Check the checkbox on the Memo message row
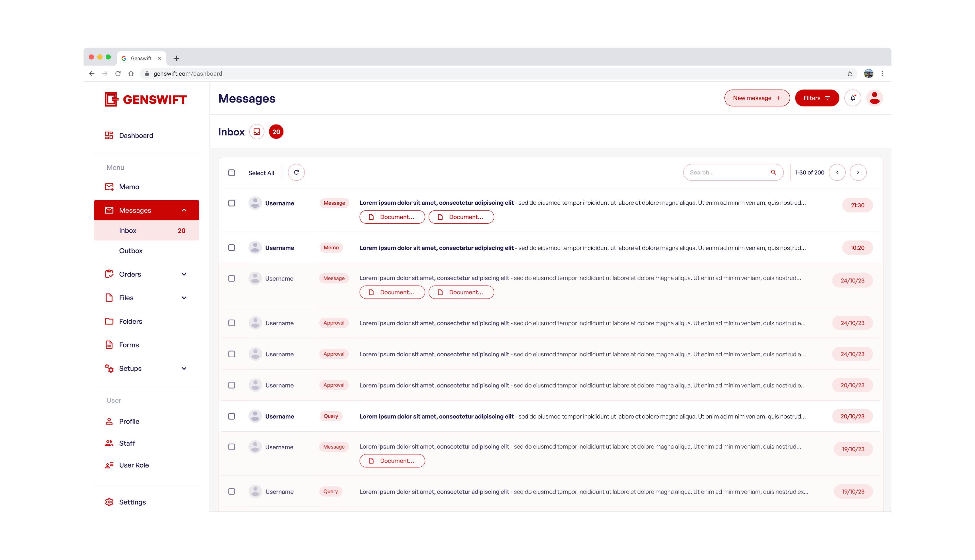 click(x=232, y=248)
